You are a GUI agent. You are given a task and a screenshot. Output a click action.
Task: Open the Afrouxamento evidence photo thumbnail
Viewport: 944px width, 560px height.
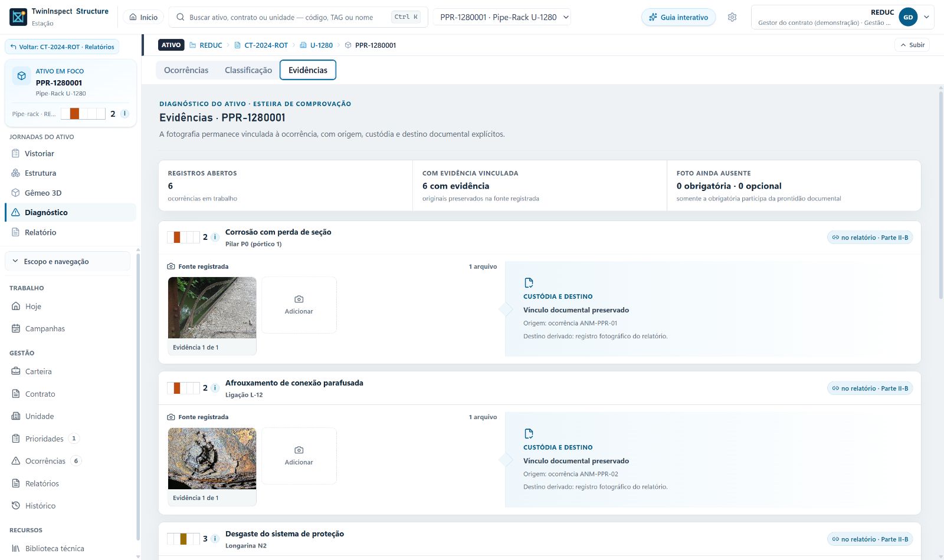pos(212,459)
